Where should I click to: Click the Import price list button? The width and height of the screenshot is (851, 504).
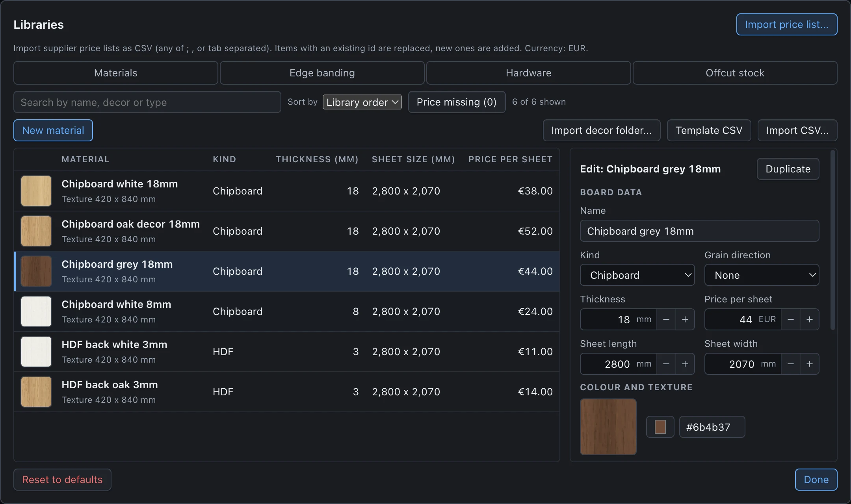pos(787,24)
